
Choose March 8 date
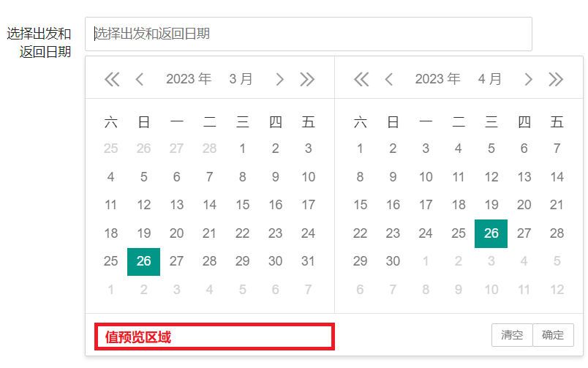click(x=242, y=177)
